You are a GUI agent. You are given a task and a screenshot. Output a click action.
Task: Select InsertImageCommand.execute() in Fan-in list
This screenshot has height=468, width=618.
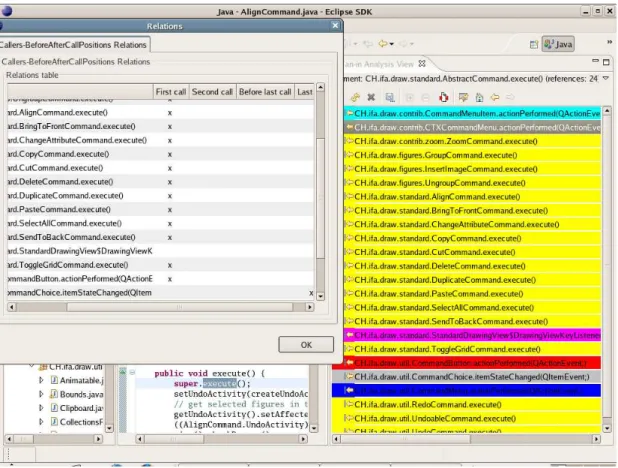click(x=472, y=169)
